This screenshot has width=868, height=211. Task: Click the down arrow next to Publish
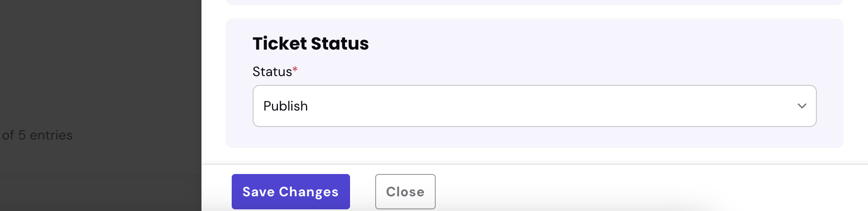pos(802,106)
